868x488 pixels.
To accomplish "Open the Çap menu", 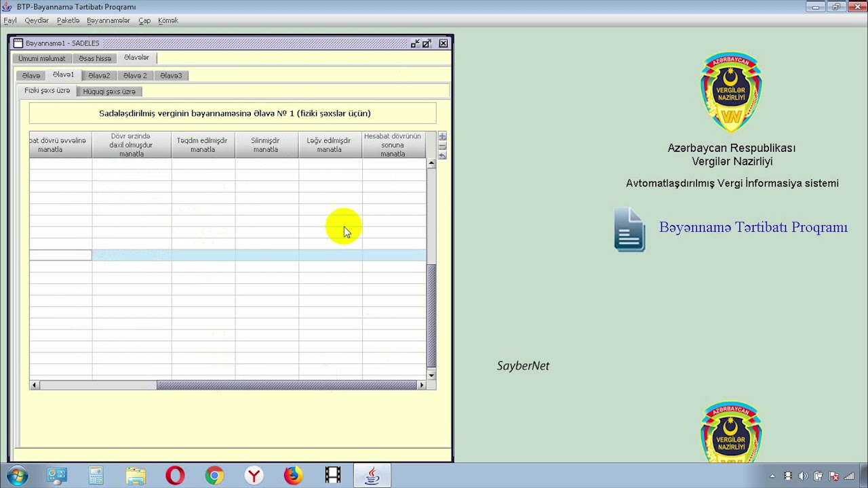I will [144, 21].
